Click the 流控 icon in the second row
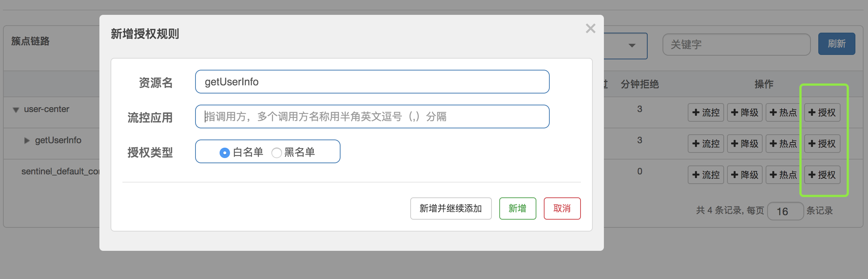868x279 pixels. (705, 143)
